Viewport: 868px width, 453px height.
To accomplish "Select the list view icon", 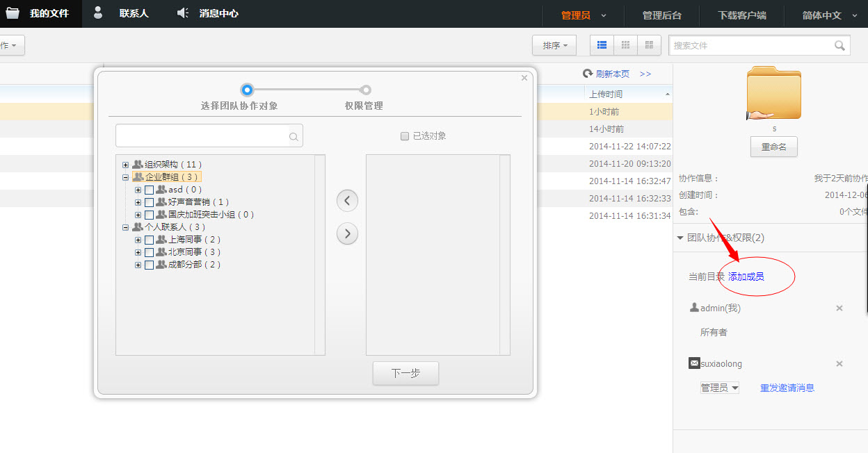I will [601, 44].
